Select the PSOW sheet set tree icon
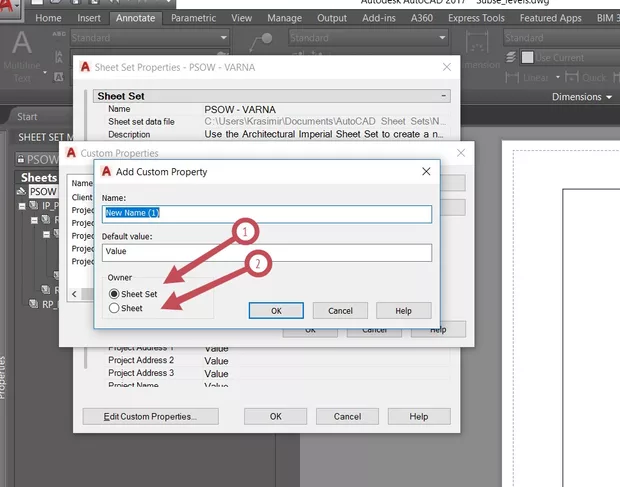620x487 pixels. [x=22, y=191]
